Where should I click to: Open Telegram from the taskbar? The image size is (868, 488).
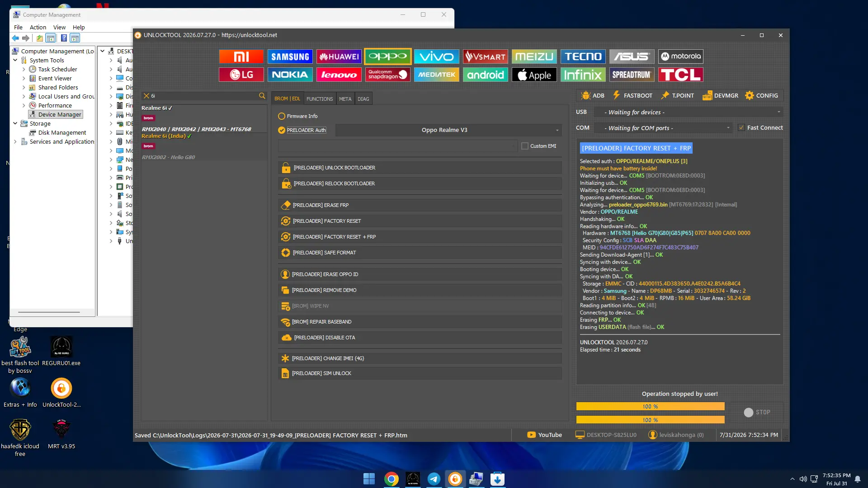click(x=434, y=479)
